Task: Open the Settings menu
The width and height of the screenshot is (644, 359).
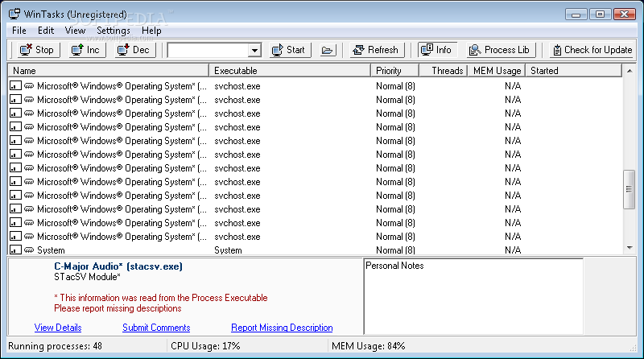Action: pyautogui.click(x=114, y=31)
